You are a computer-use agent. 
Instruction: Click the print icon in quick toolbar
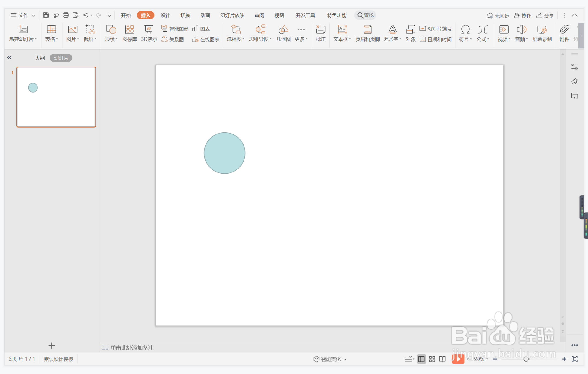click(66, 15)
